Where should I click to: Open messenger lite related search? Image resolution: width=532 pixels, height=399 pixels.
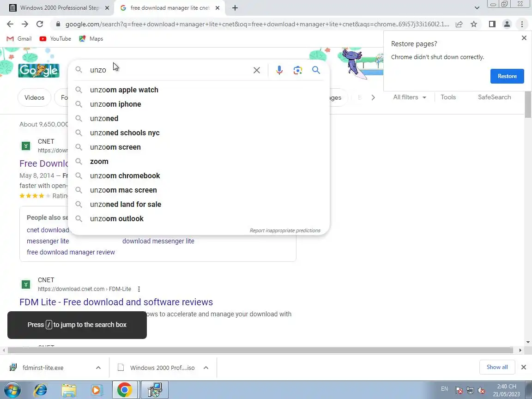pos(48,241)
